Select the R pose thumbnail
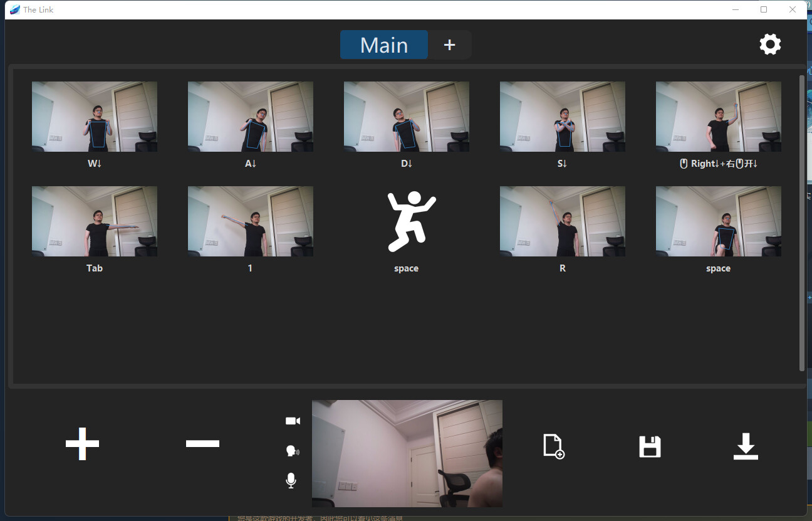 pos(561,221)
